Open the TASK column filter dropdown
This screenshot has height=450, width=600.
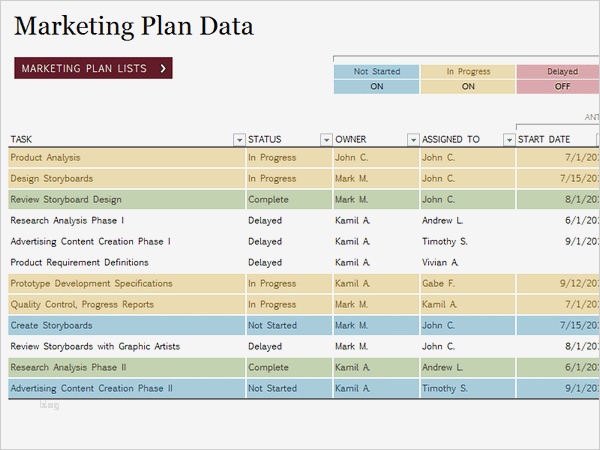pos(239,140)
